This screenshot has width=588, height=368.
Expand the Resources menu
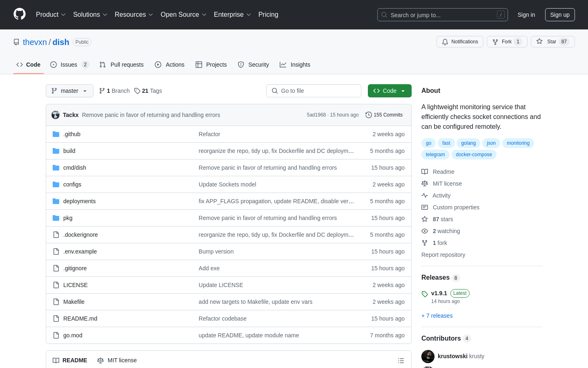coord(134,15)
